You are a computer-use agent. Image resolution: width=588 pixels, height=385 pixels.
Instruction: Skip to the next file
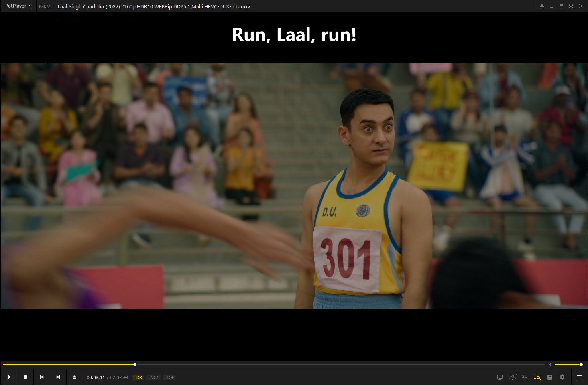click(58, 377)
